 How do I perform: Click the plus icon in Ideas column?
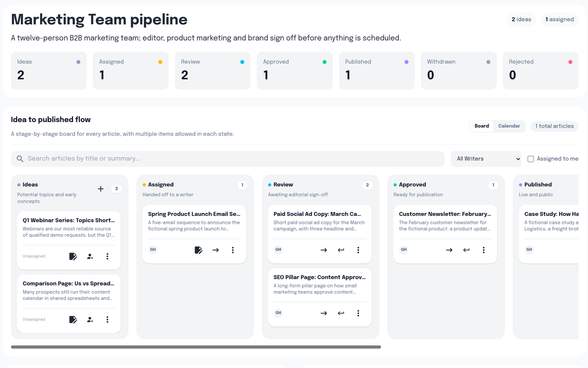coord(100,189)
